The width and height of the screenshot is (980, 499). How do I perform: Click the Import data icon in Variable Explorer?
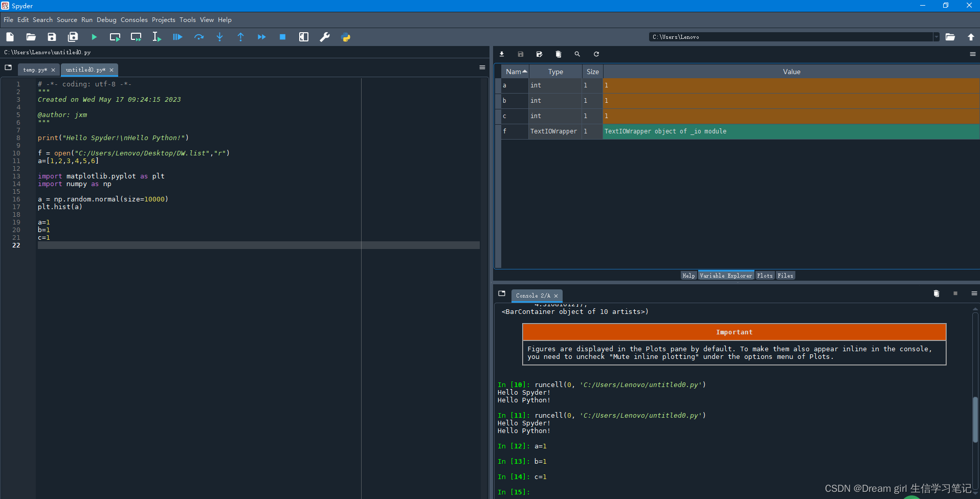pos(502,54)
